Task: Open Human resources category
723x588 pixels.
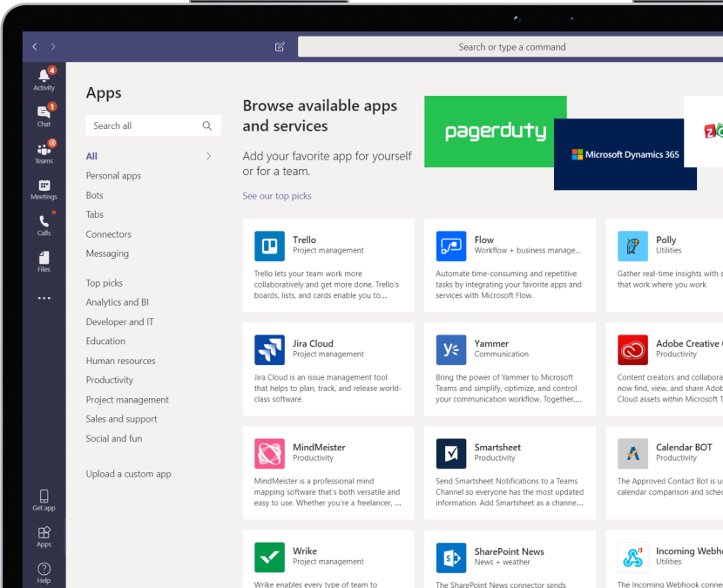Action: point(120,361)
